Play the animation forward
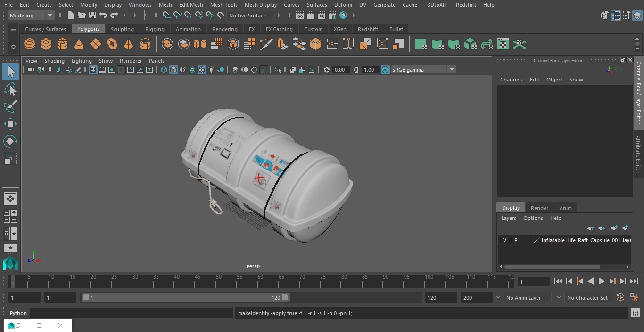This screenshot has width=644, height=332. [602, 281]
